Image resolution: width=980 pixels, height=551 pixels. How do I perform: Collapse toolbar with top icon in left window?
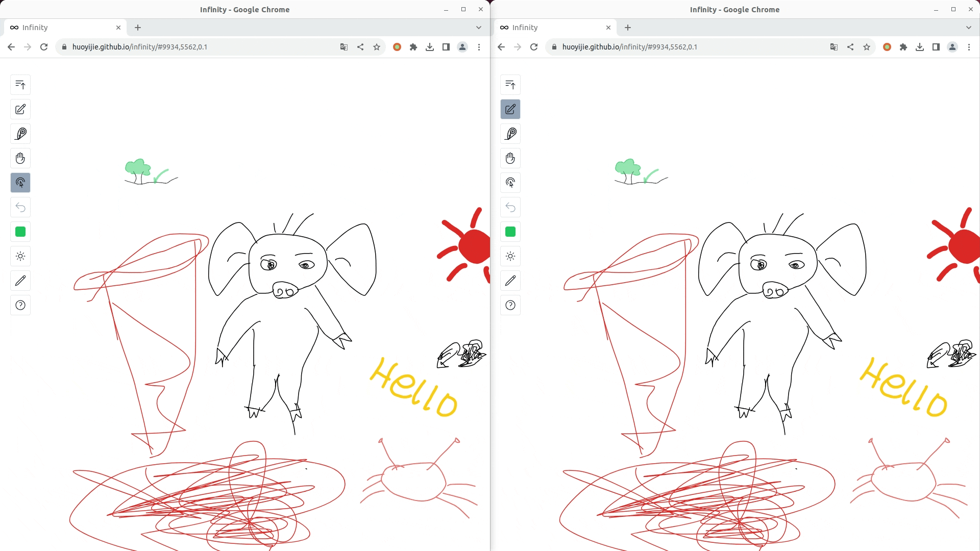20,85
